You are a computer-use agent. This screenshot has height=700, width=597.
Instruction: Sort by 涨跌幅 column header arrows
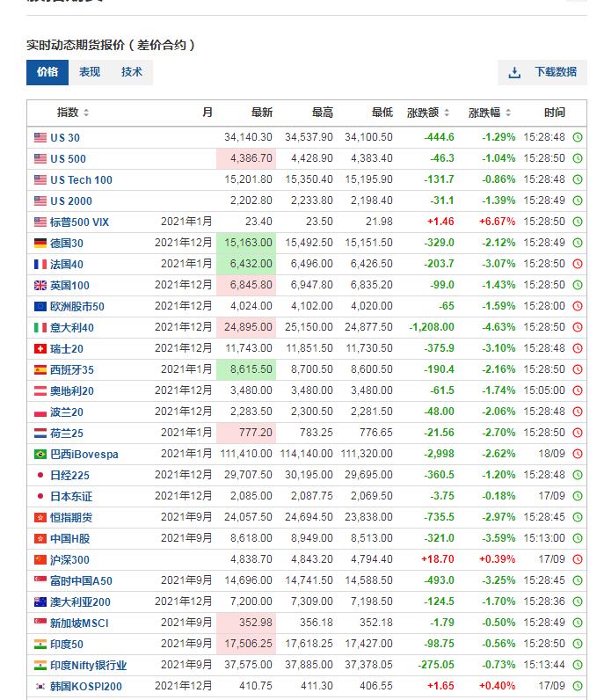pos(507,113)
